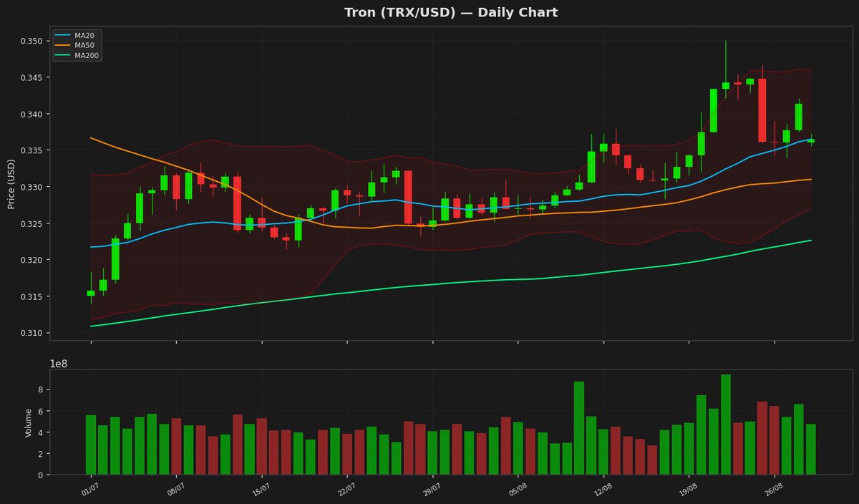Click the 0.310 price tick label
Viewport: 859px width, 504px height.
click(x=31, y=333)
